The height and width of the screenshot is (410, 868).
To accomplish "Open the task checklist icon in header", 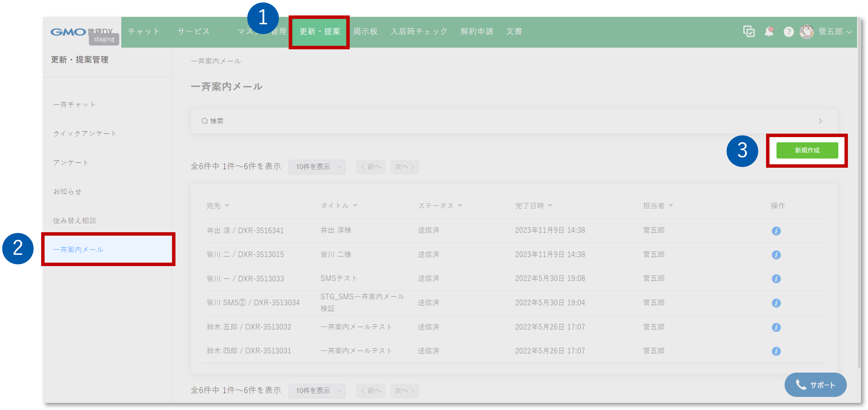I will click(x=749, y=32).
